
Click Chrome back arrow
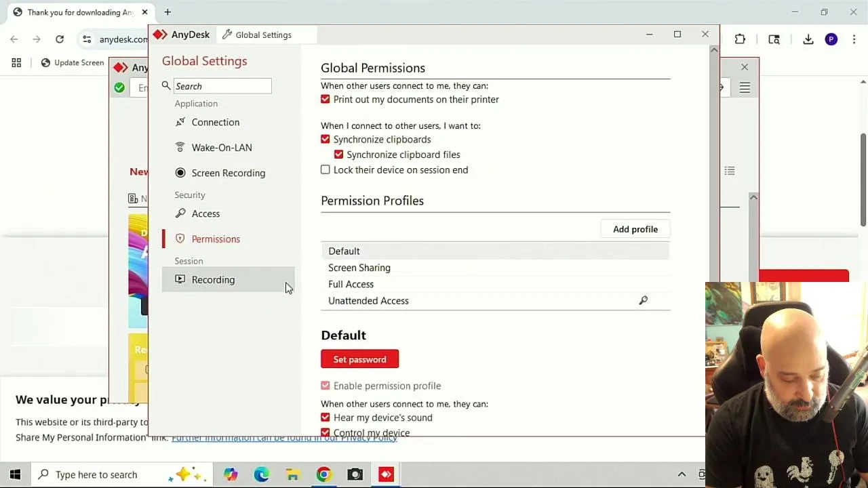pyautogui.click(x=14, y=39)
